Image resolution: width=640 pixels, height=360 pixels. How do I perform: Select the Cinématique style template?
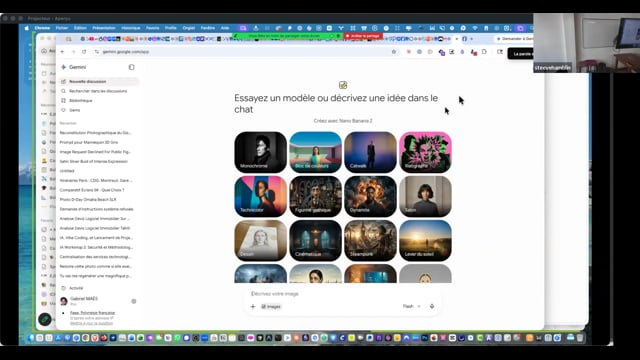click(316, 240)
